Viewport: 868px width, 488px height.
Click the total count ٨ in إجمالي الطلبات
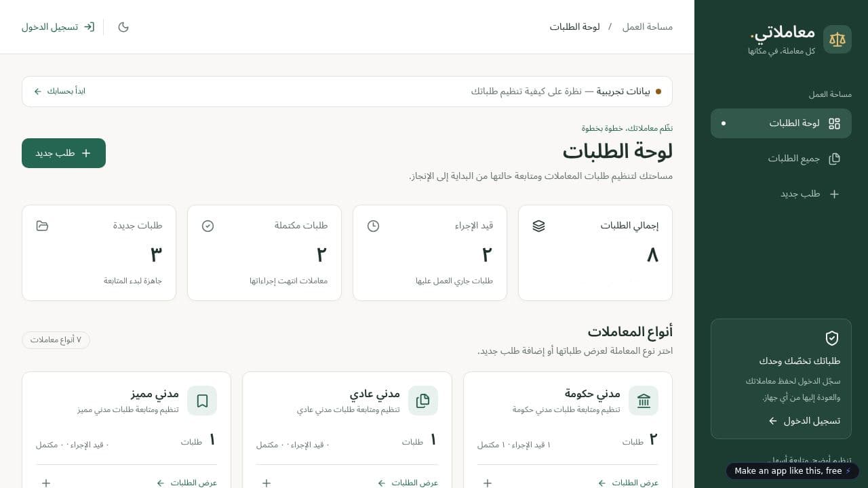pyautogui.click(x=652, y=255)
